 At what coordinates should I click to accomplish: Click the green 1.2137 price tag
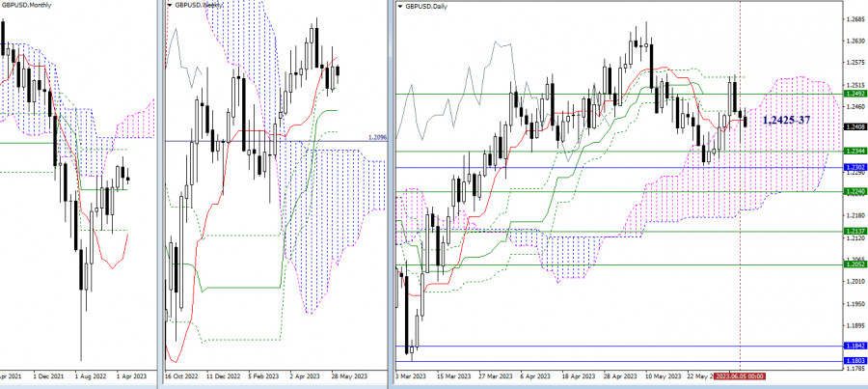854,232
